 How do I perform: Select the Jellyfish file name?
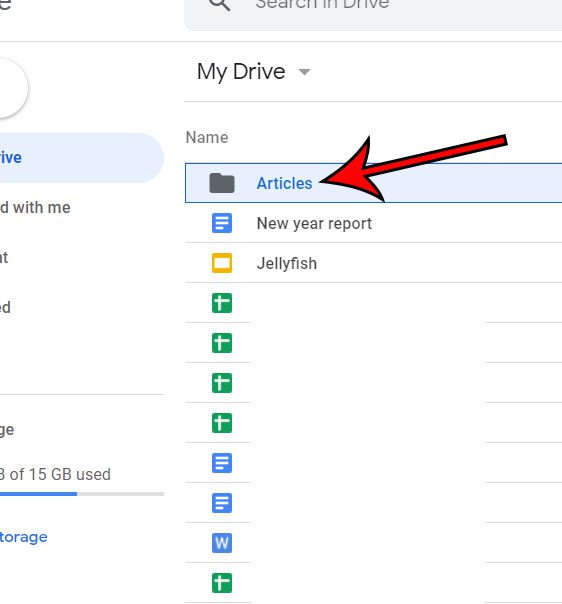click(x=287, y=263)
